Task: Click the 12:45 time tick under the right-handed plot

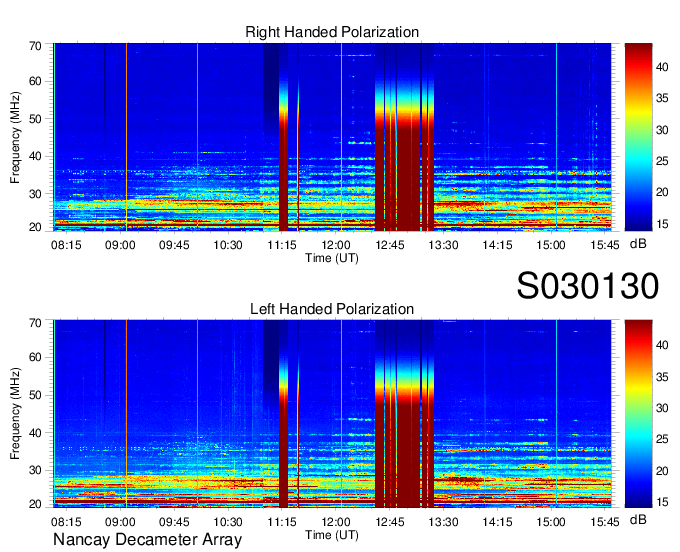Action: 389,245
